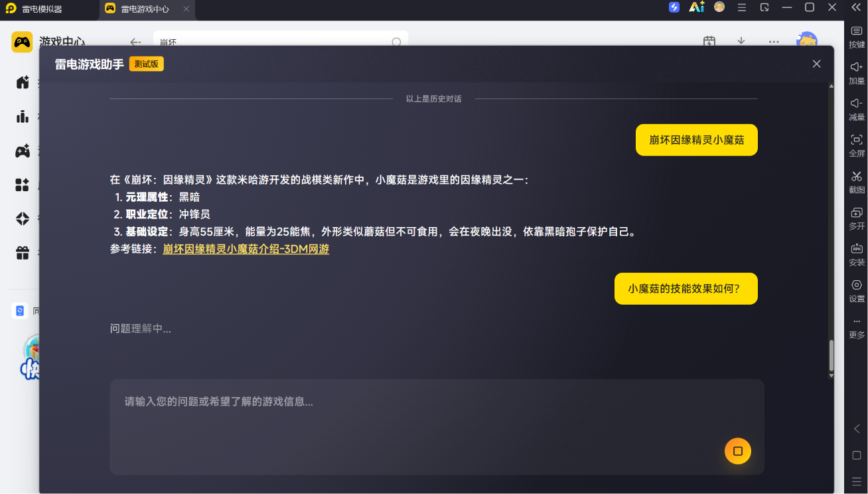Show 更多 sidebar tools
Screen dimensions: 868x494
pos(857,328)
